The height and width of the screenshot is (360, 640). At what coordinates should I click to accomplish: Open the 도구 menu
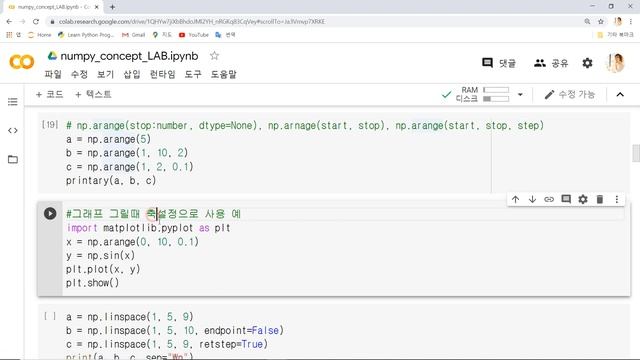193,74
